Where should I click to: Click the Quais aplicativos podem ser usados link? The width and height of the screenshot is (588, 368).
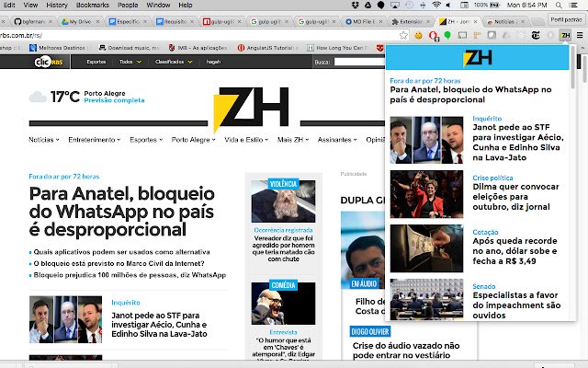tap(121, 252)
